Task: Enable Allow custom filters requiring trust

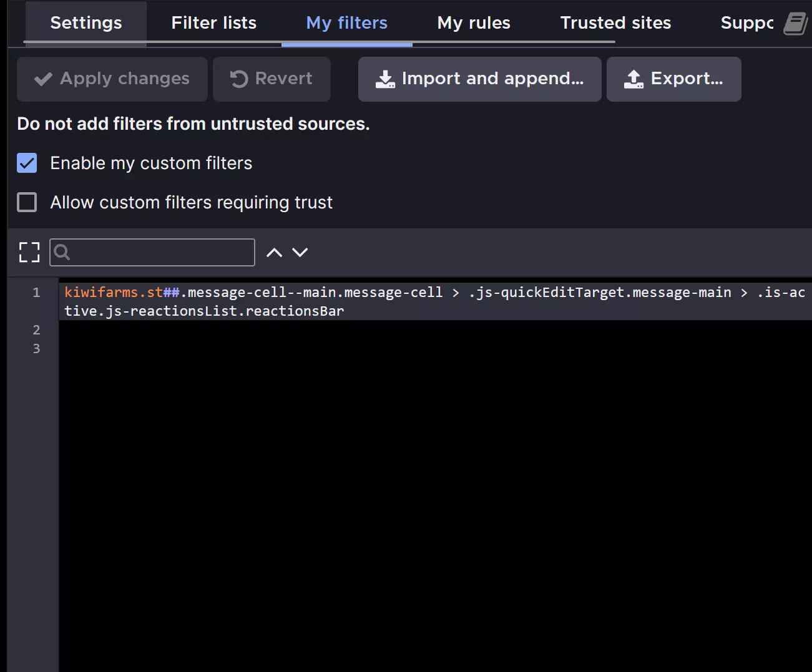Action: (x=27, y=202)
